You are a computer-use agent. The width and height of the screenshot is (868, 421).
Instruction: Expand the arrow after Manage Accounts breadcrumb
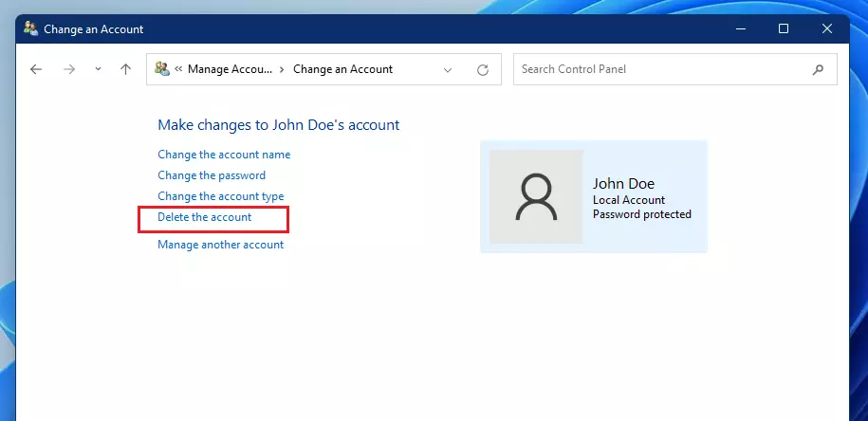pos(282,69)
